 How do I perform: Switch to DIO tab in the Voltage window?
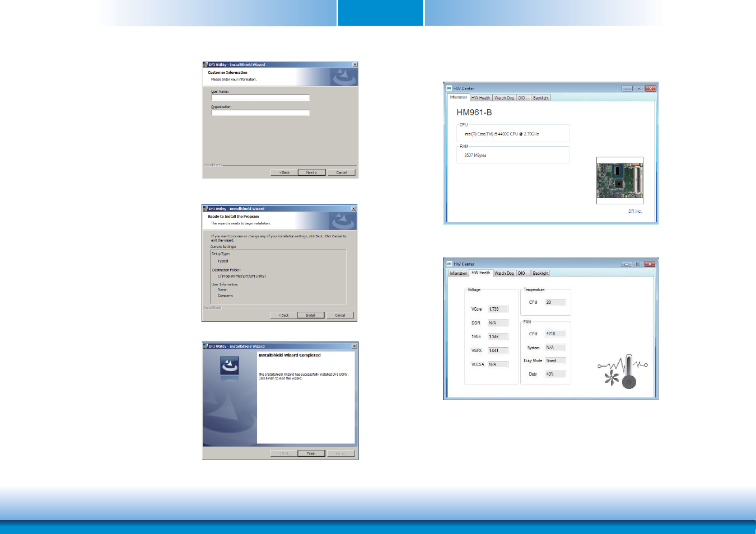522,273
